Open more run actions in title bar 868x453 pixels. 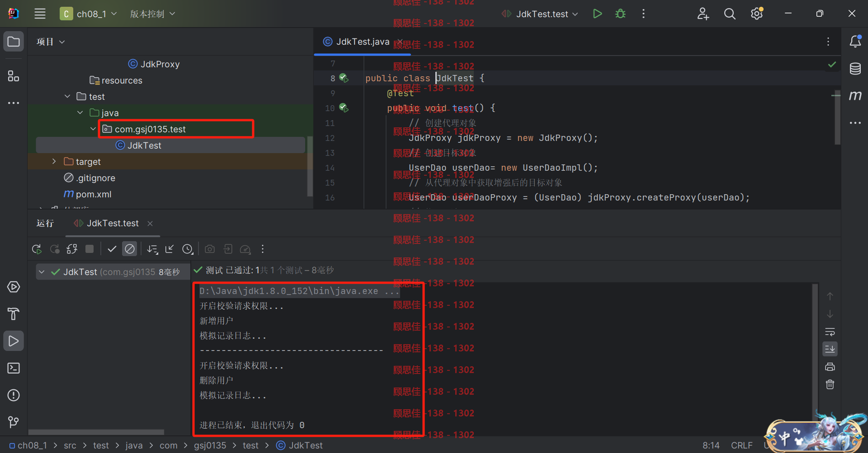click(643, 14)
